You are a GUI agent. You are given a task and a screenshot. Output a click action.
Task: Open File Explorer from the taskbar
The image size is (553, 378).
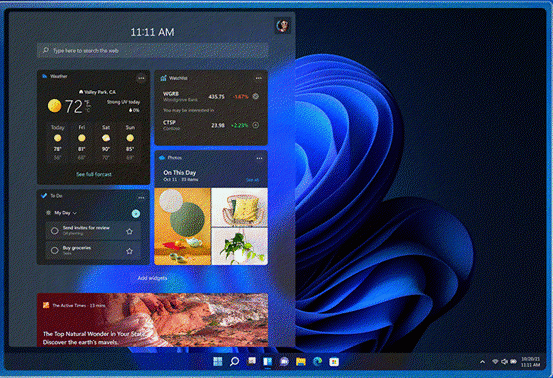(300, 361)
